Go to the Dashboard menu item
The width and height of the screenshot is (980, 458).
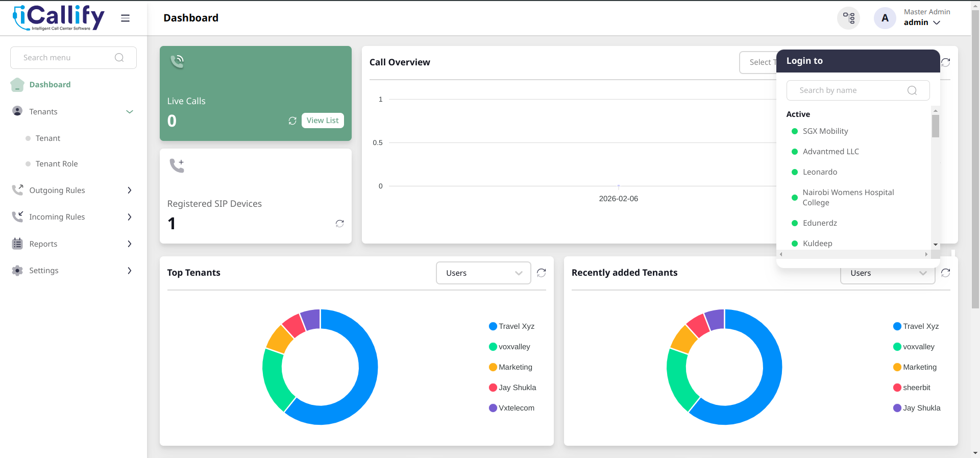pyautogui.click(x=50, y=85)
